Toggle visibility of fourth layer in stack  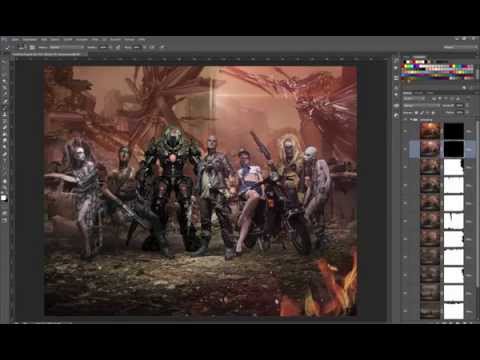[x=406, y=185]
